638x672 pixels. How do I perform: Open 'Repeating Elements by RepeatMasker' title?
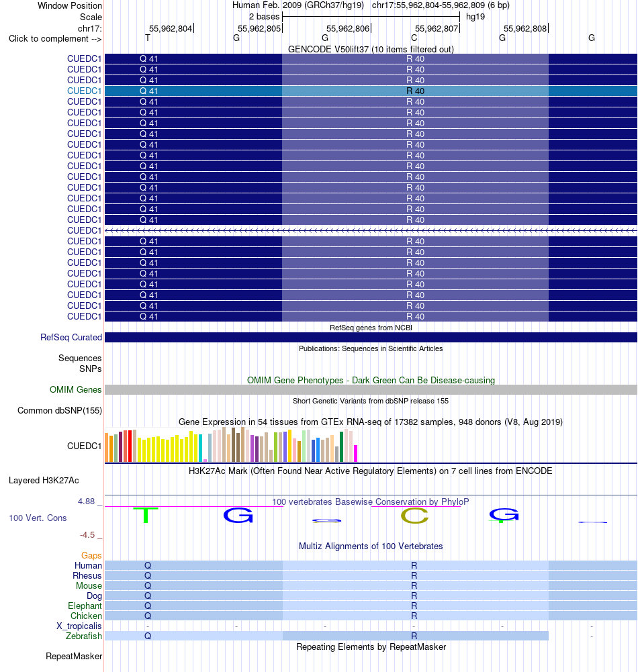point(371,646)
